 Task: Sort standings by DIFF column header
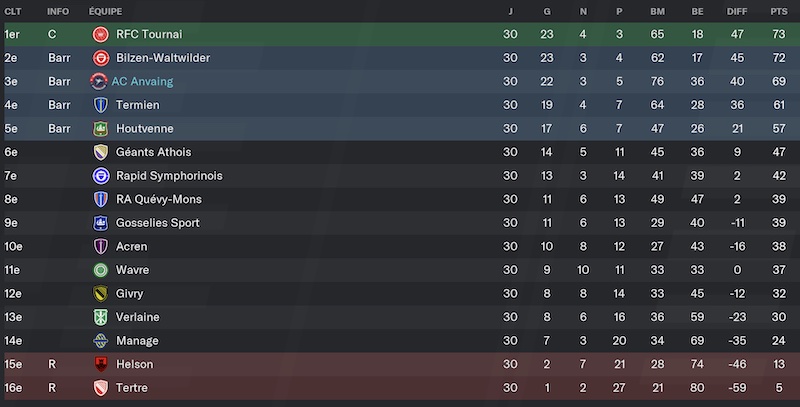coord(737,11)
